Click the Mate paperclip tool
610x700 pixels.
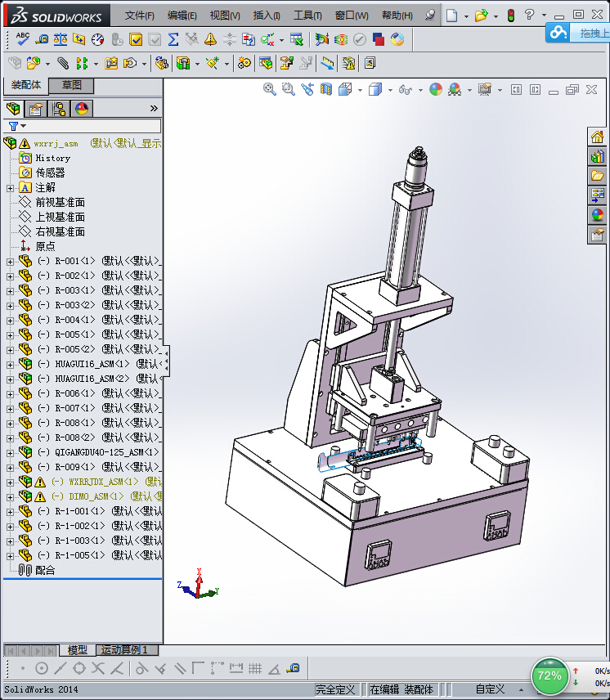coord(63,64)
